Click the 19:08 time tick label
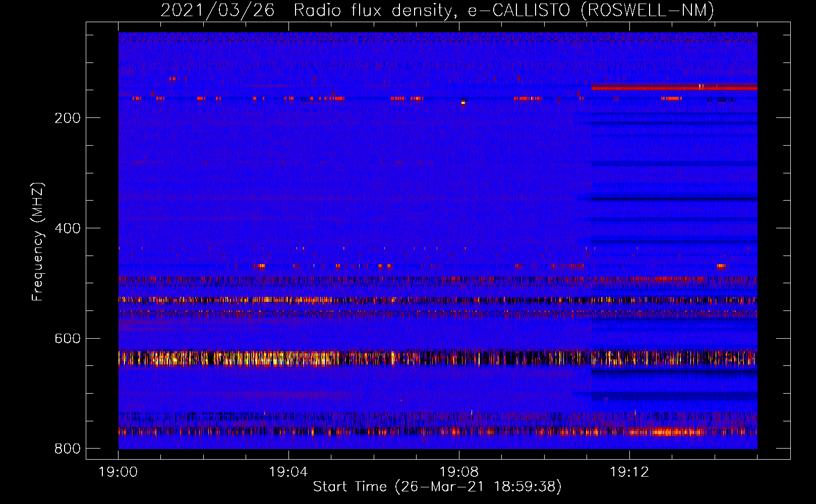The image size is (816, 504). 459,472
